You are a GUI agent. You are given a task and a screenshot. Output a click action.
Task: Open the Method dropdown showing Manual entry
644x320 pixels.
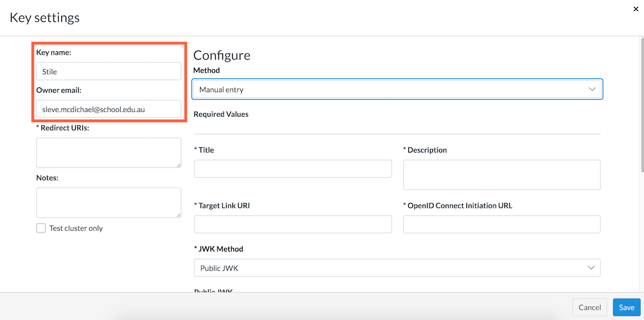coord(397,89)
